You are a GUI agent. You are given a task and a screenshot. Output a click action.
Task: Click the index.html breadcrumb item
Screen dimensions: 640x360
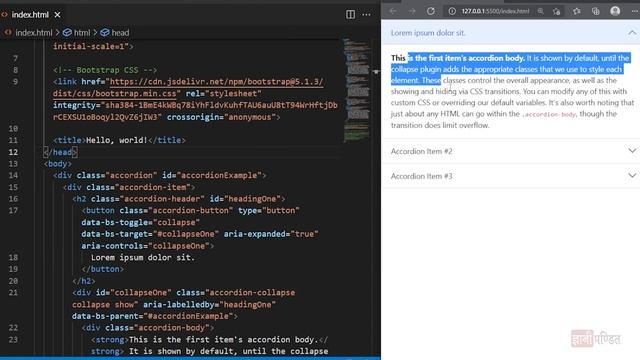coord(33,33)
